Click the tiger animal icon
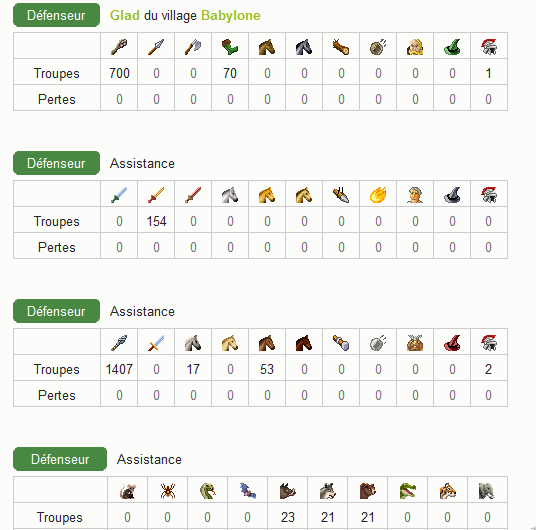Viewport: 536px width, 530px height. (x=447, y=491)
